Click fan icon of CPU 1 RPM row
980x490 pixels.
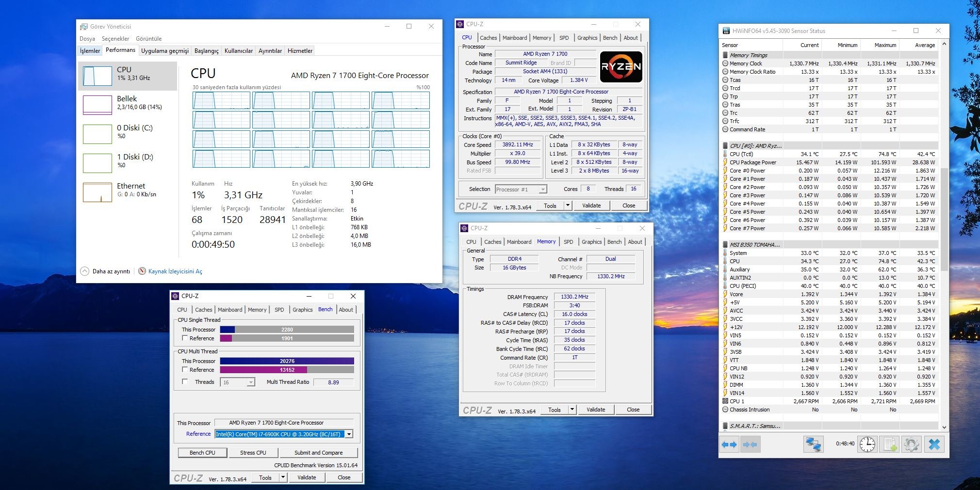click(725, 401)
